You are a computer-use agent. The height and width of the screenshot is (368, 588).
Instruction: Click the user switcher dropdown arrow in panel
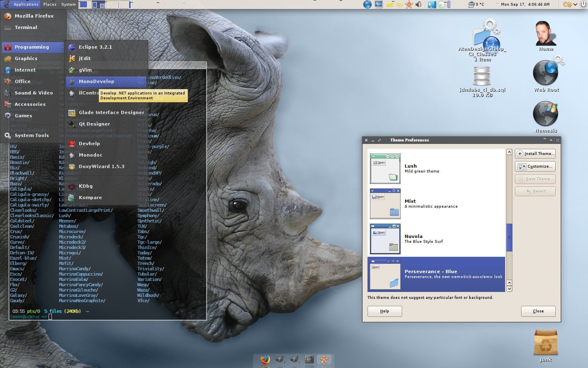(575, 4)
